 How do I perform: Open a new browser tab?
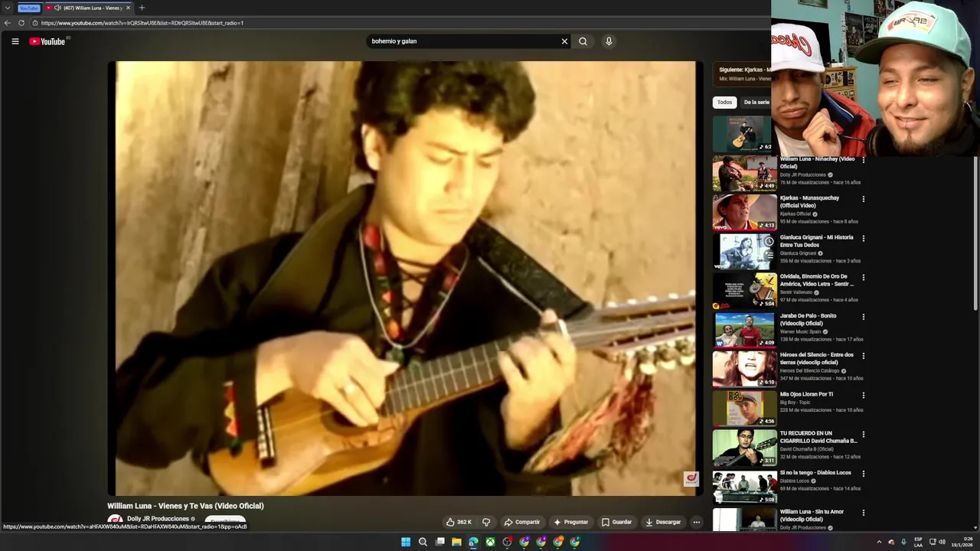click(x=142, y=8)
